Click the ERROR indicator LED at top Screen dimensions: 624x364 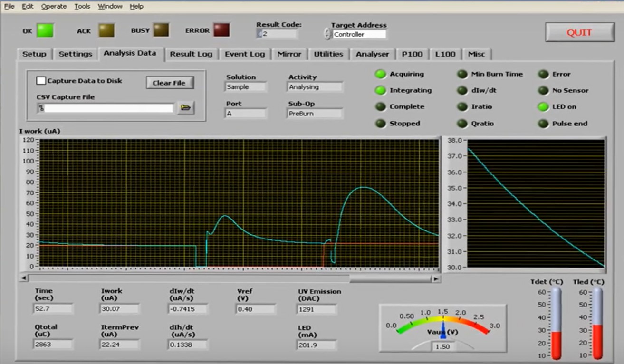pyautogui.click(x=221, y=30)
